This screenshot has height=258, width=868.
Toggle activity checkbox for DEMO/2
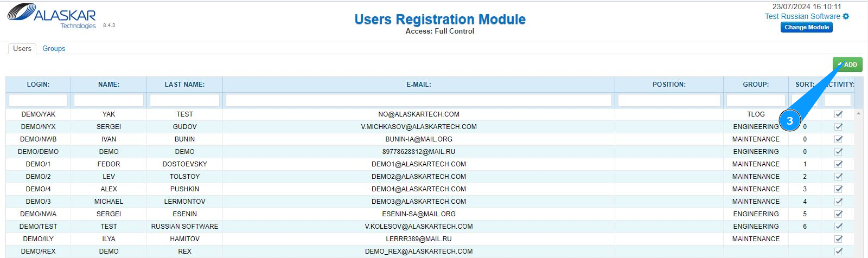click(839, 176)
